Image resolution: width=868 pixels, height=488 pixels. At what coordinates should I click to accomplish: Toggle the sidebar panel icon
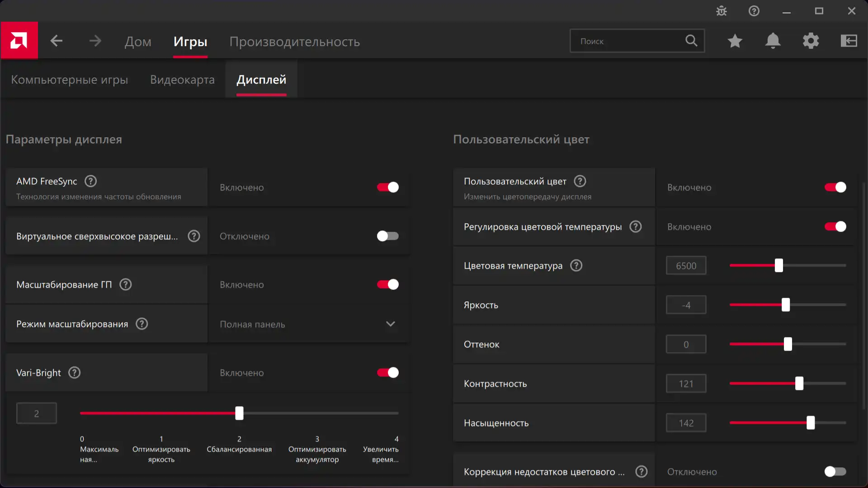(849, 41)
